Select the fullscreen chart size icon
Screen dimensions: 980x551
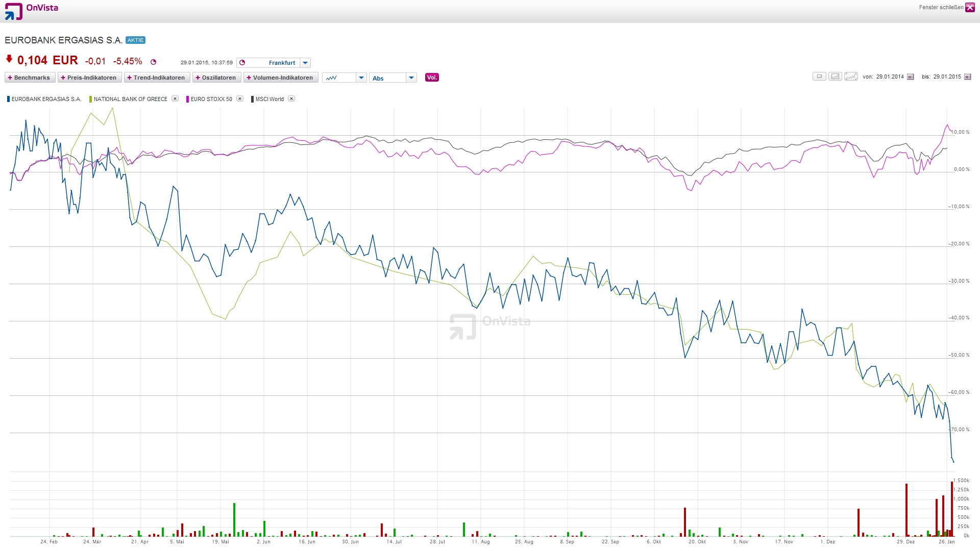(x=851, y=77)
